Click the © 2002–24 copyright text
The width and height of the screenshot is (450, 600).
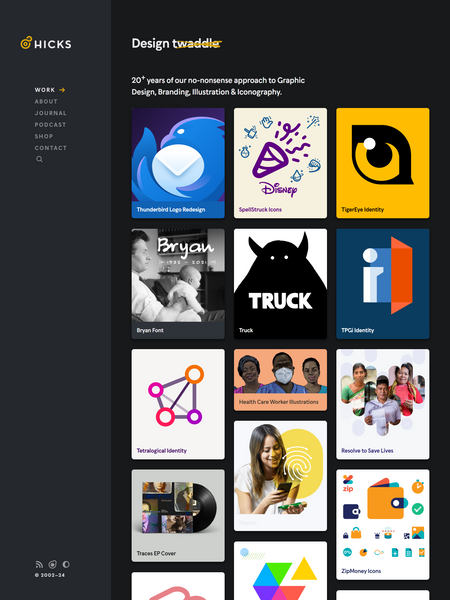point(50,575)
